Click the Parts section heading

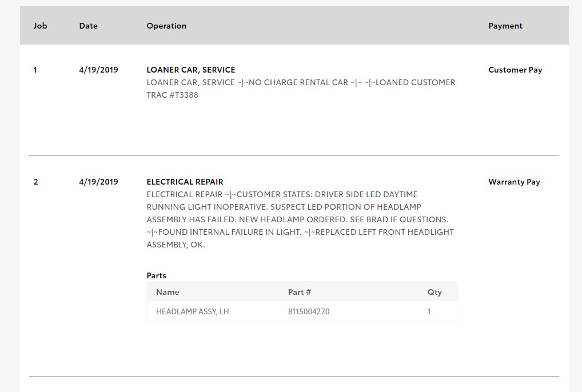[156, 275]
